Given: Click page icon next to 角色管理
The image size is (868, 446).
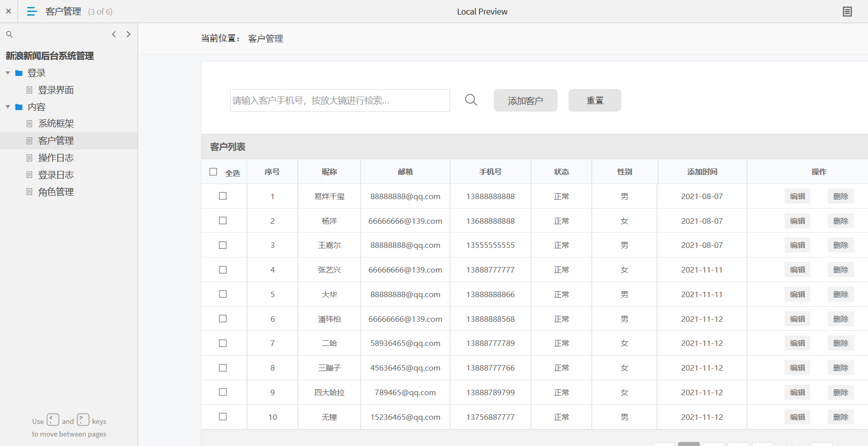Looking at the screenshot, I should pyautogui.click(x=30, y=192).
